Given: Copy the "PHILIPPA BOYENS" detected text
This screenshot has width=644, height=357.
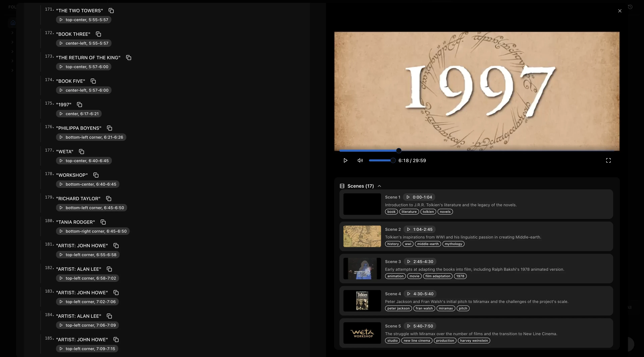Looking at the screenshot, I should (110, 128).
